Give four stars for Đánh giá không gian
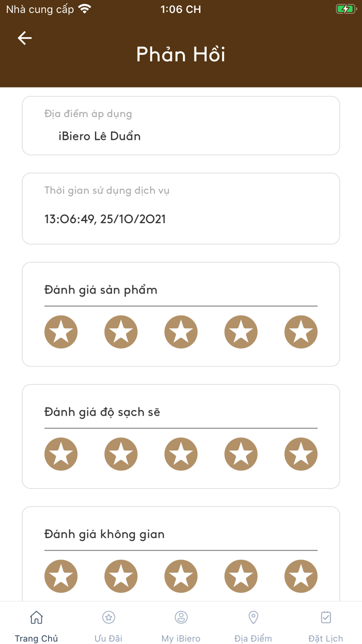 (240, 576)
